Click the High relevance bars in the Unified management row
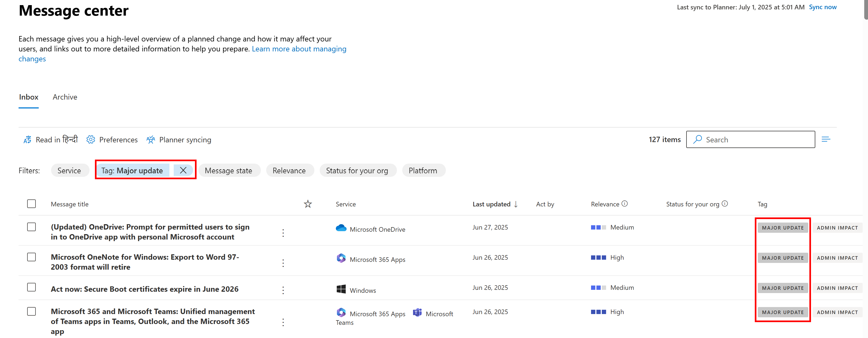 coord(599,312)
